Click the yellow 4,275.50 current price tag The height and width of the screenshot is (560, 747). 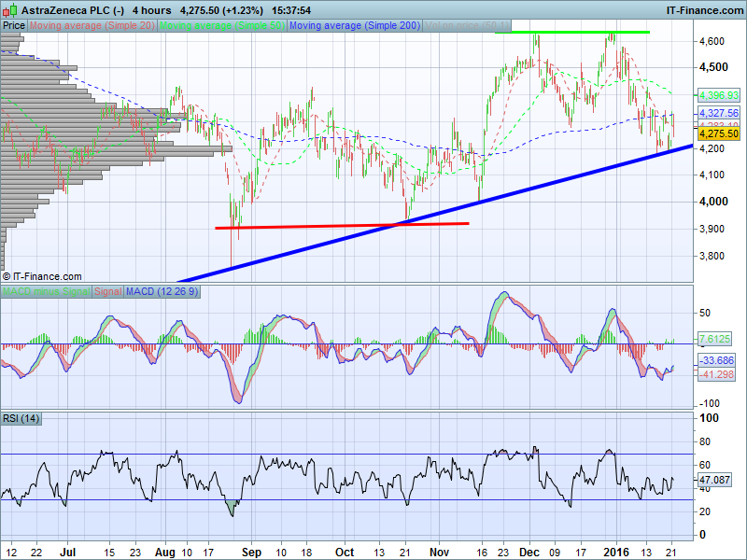(x=719, y=134)
